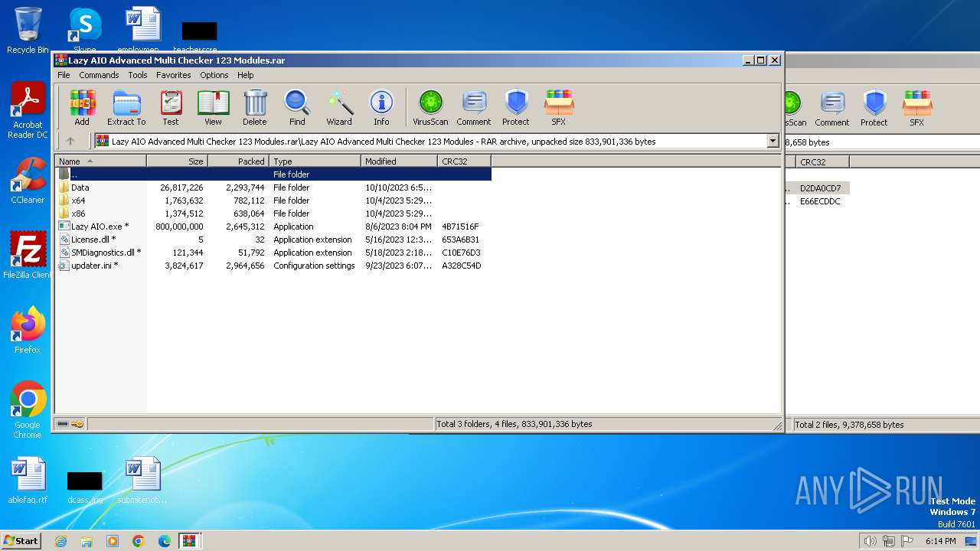The height and width of the screenshot is (551, 980).
Task: Sort by Packed column header
Action: [238, 161]
